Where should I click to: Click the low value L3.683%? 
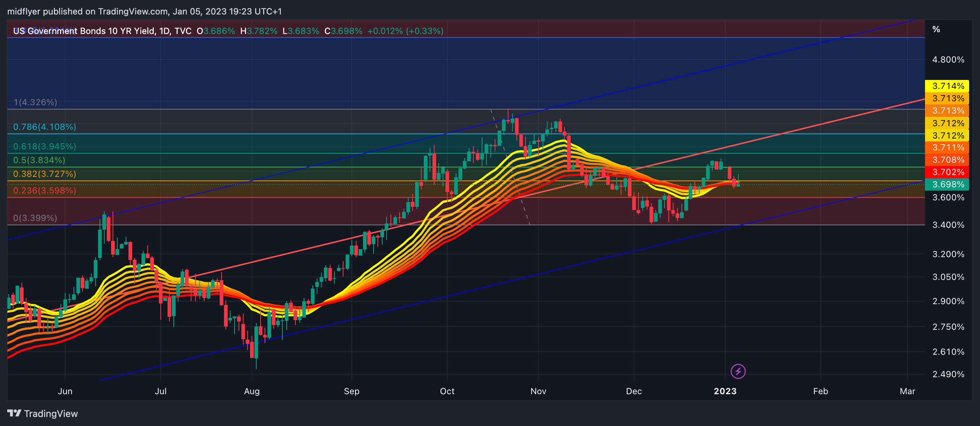pyautogui.click(x=301, y=31)
